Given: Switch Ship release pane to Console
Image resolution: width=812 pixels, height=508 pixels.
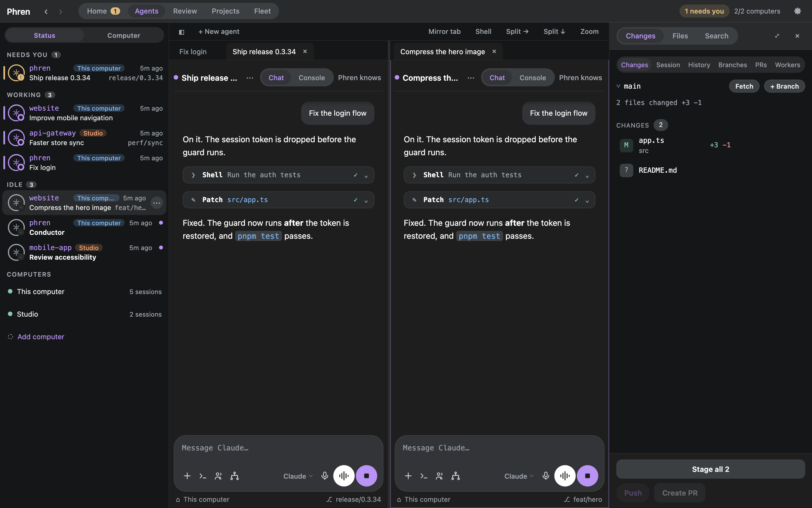Looking at the screenshot, I should tap(312, 78).
